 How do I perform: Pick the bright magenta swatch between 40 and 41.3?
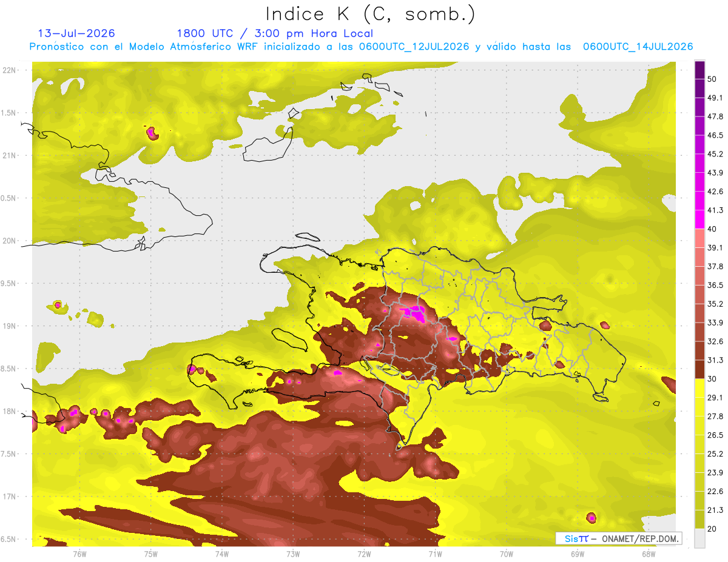[x=700, y=219]
